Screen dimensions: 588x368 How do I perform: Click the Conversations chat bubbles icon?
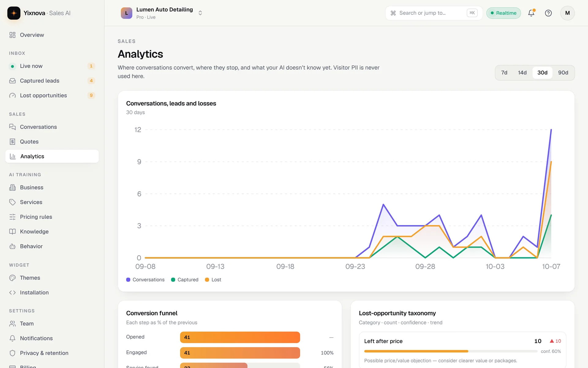[x=12, y=127]
